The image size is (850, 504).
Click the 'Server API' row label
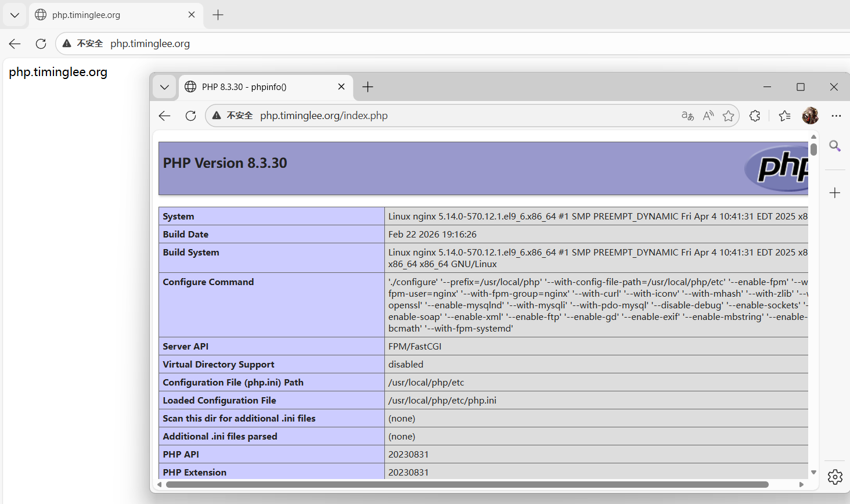[185, 347]
